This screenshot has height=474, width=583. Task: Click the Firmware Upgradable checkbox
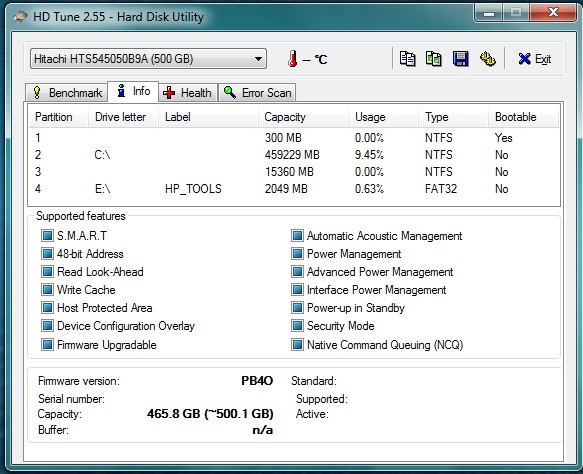tap(47, 344)
